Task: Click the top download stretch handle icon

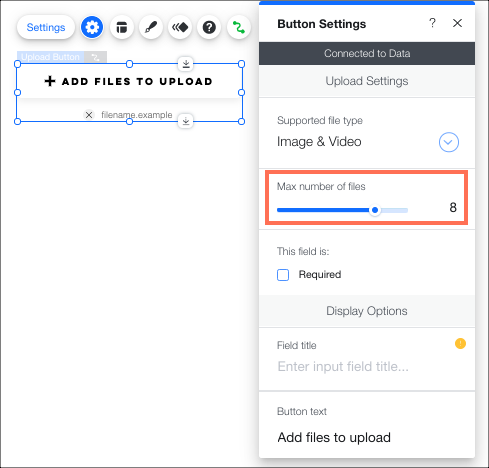Action: click(x=186, y=64)
